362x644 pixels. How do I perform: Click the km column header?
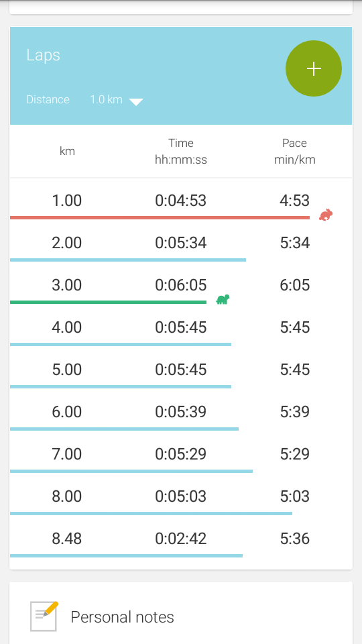coord(67,151)
